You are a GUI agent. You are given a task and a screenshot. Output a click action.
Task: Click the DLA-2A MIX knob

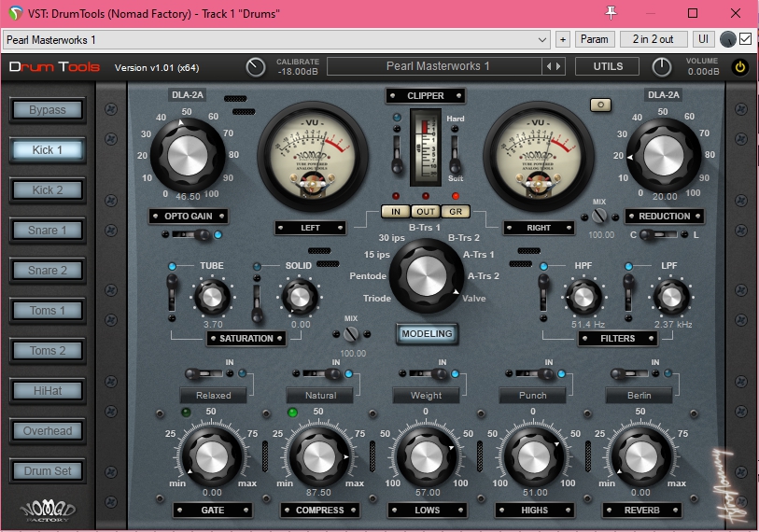(x=599, y=216)
